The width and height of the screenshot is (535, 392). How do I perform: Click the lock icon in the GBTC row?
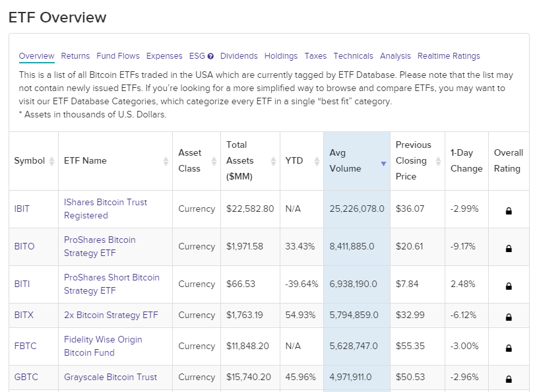point(509,379)
